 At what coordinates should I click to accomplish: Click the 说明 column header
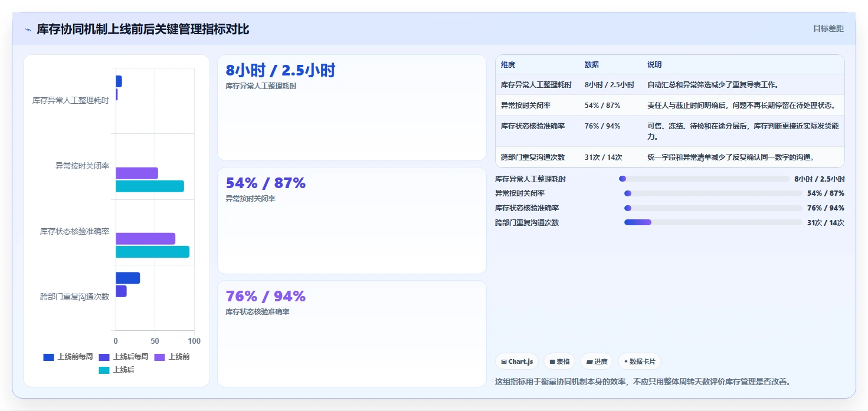pyautogui.click(x=654, y=65)
